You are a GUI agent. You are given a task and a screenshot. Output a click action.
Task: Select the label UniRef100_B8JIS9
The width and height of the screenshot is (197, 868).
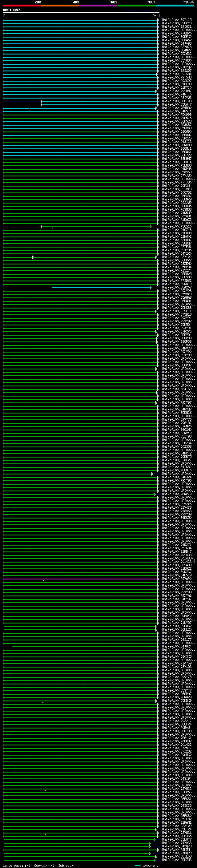tap(176, 389)
